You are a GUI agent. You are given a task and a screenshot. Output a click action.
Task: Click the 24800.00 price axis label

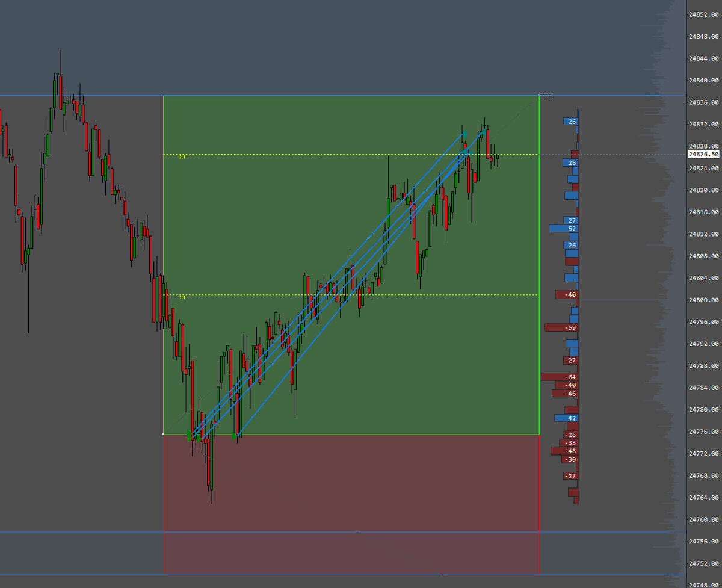pyautogui.click(x=705, y=300)
